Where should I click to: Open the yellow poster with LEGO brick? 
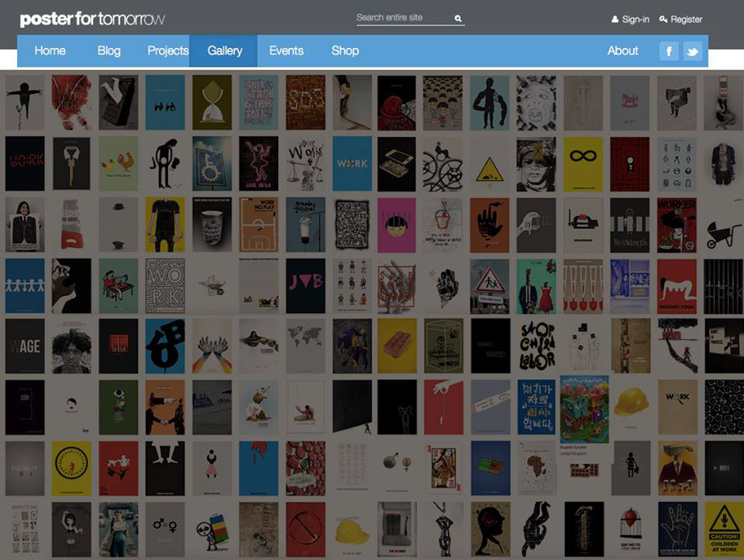point(397,346)
